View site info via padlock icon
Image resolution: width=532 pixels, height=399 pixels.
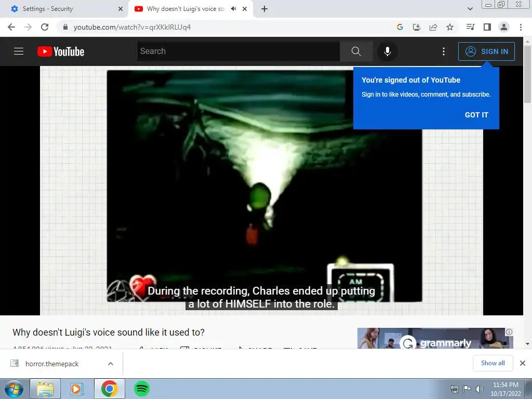point(65,27)
